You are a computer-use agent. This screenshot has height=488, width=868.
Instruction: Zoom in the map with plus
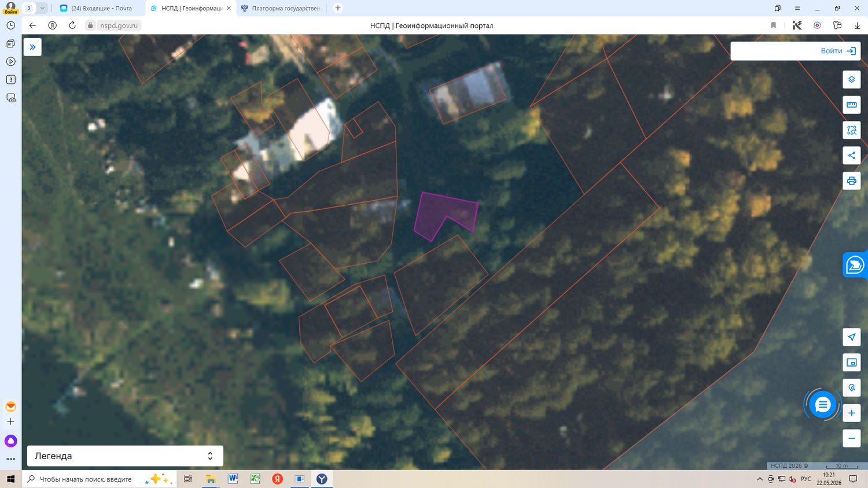[851, 413]
